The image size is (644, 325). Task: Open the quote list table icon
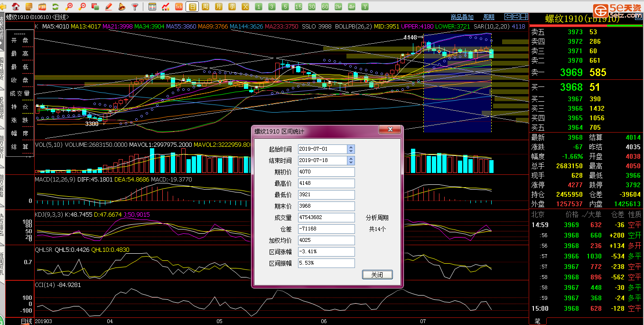point(152,7)
